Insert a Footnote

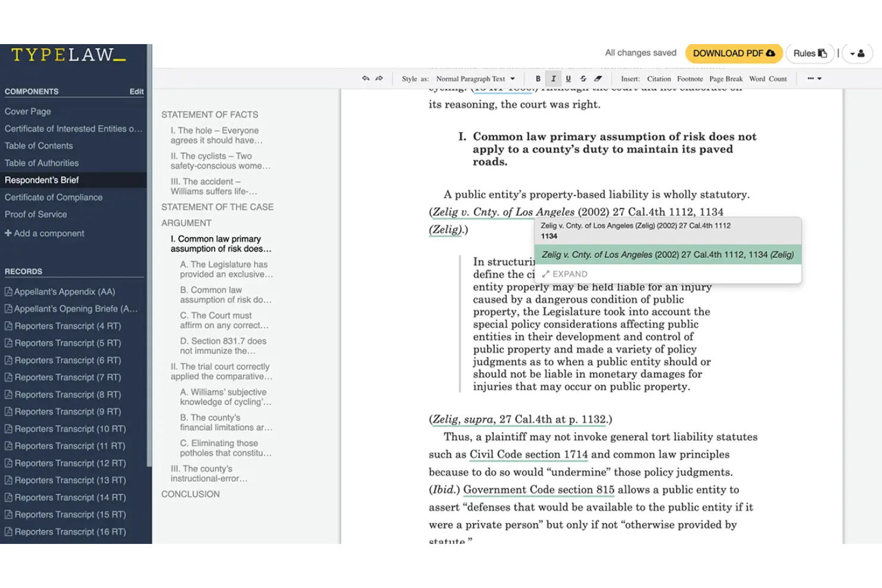[x=690, y=79]
